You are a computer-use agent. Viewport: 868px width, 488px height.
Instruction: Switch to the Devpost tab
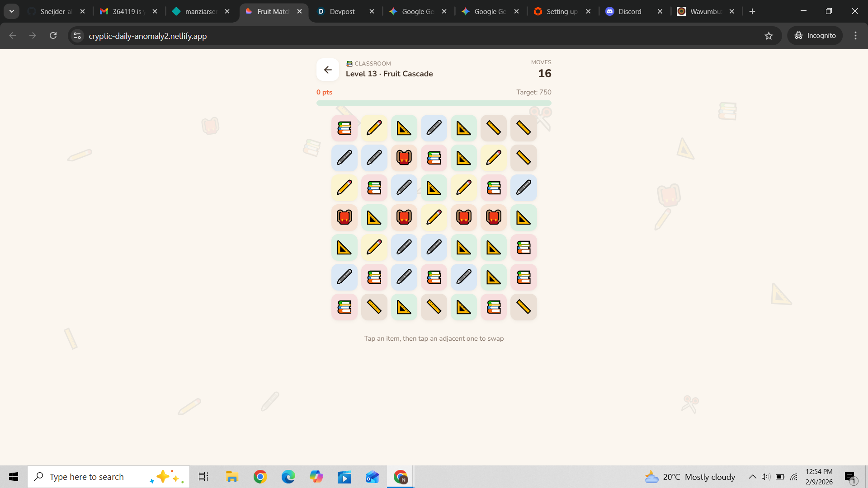pyautogui.click(x=342, y=11)
